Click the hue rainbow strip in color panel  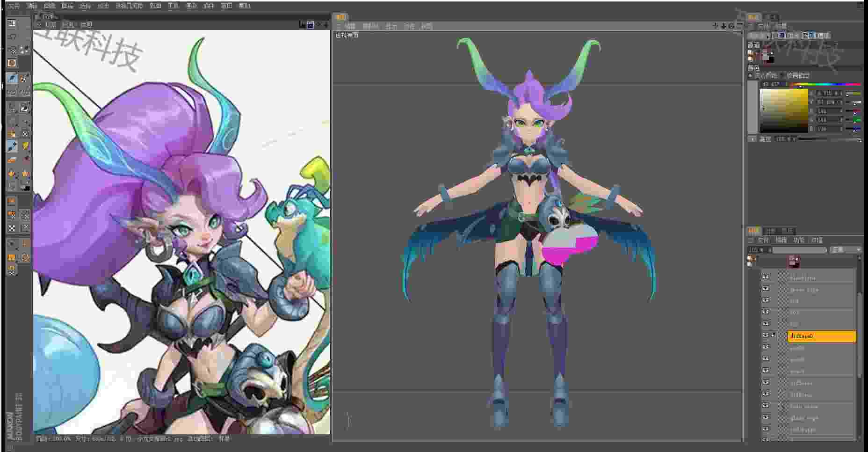(x=826, y=85)
